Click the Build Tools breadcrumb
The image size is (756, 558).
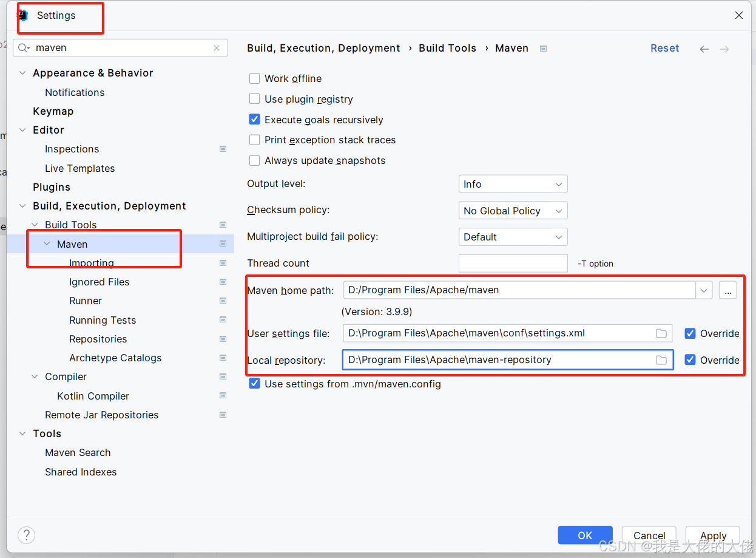click(448, 48)
